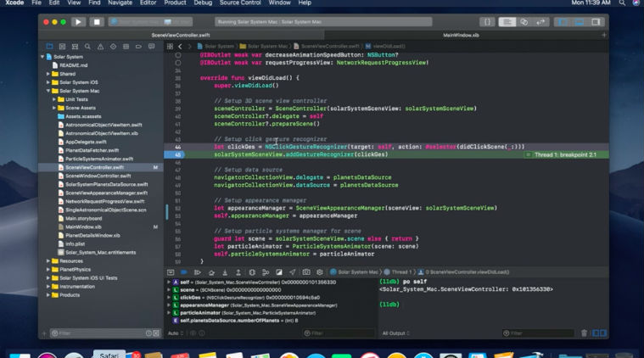Click the environment overrides gear icon in debug bar
The height and width of the screenshot is (358, 644).
[320, 272]
